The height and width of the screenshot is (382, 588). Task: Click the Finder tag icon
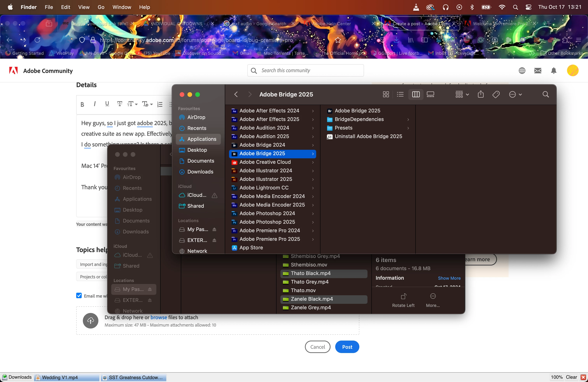(496, 94)
